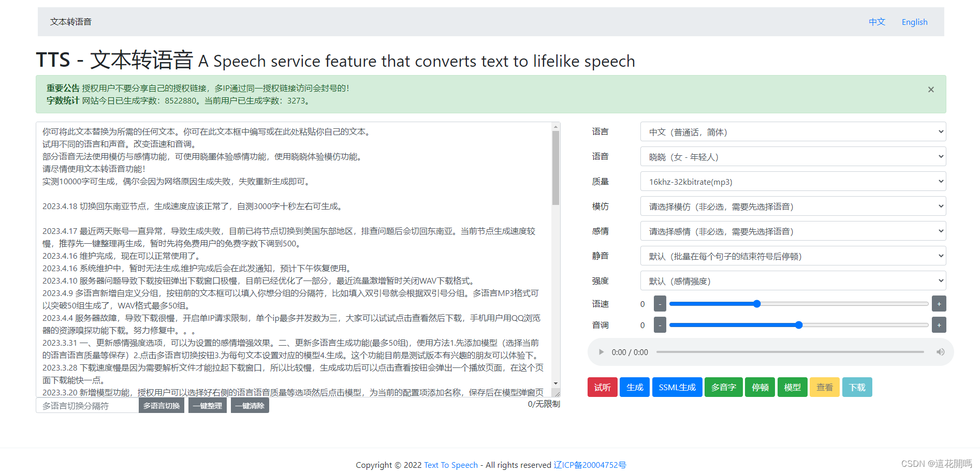
Task: Increase 语速 with the plus button
Action: click(939, 304)
